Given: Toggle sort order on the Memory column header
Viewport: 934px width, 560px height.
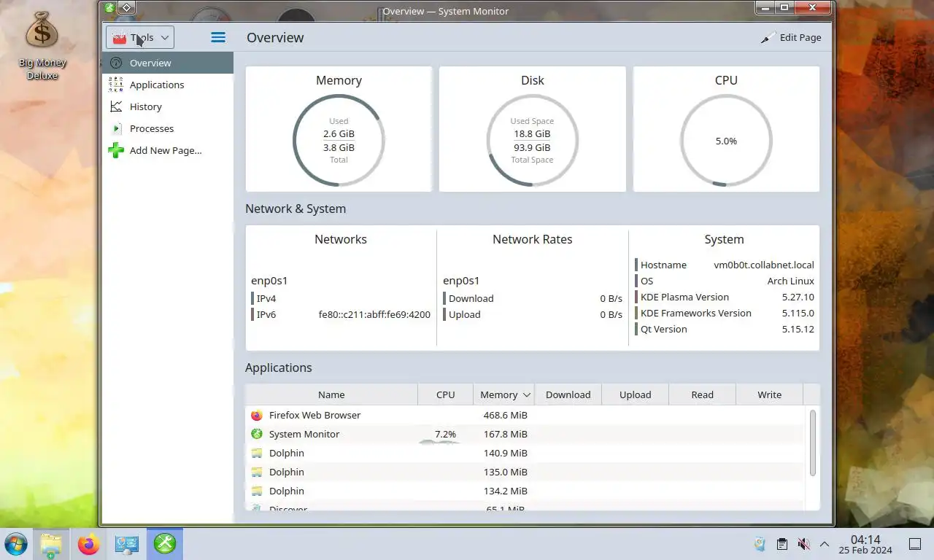Looking at the screenshot, I should point(504,394).
